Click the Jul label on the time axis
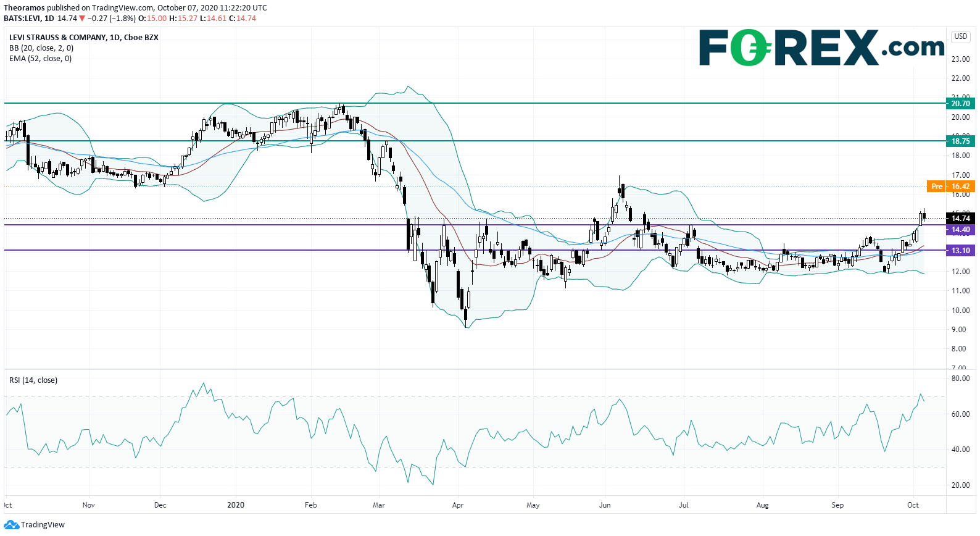The image size is (980, 536). [x=684, y=505]
